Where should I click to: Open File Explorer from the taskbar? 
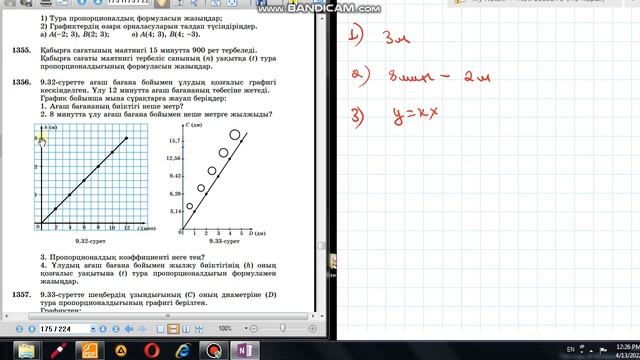click(26, 350)
